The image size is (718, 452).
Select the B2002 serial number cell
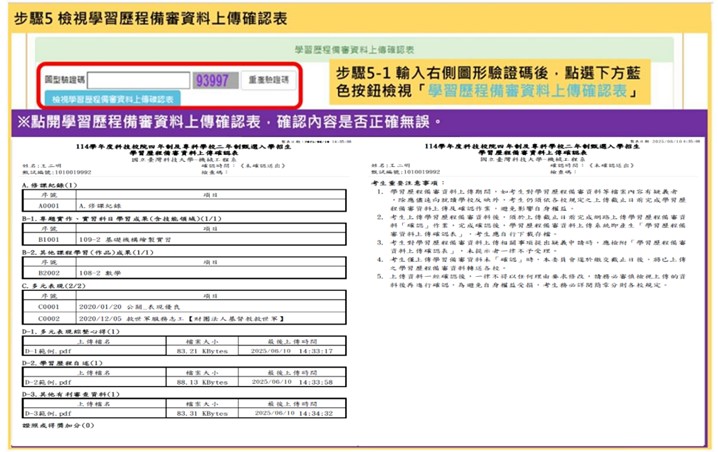[49, 273]
